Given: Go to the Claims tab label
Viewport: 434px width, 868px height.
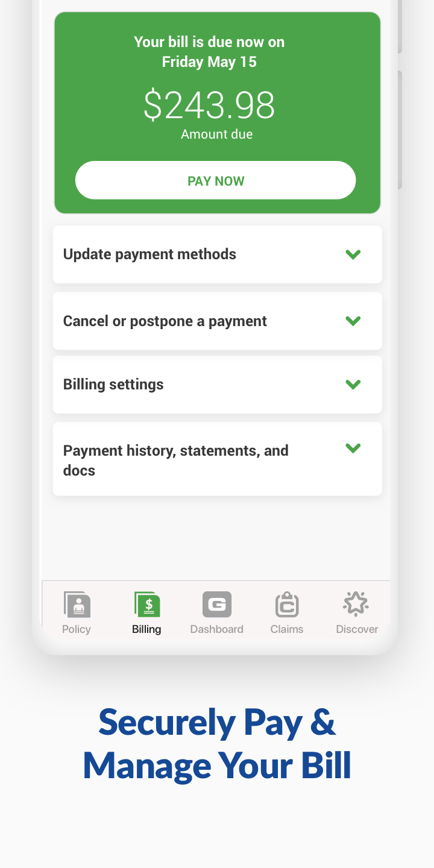Looking at the screenshot, I should [287, 629].
